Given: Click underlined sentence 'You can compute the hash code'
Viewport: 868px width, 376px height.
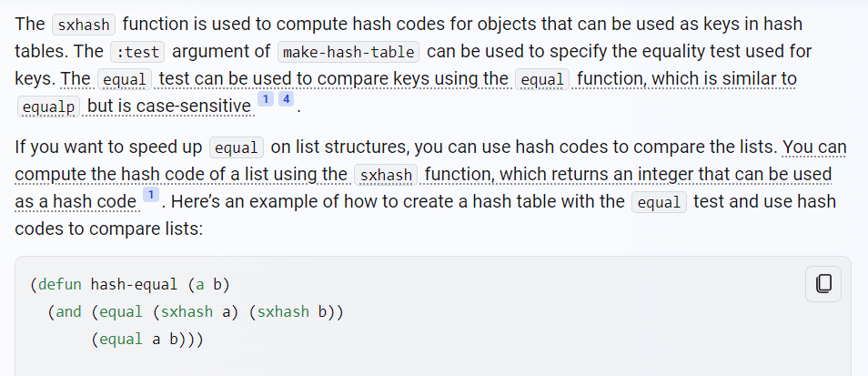Looking at the screenshot, I should coord(430,175).
